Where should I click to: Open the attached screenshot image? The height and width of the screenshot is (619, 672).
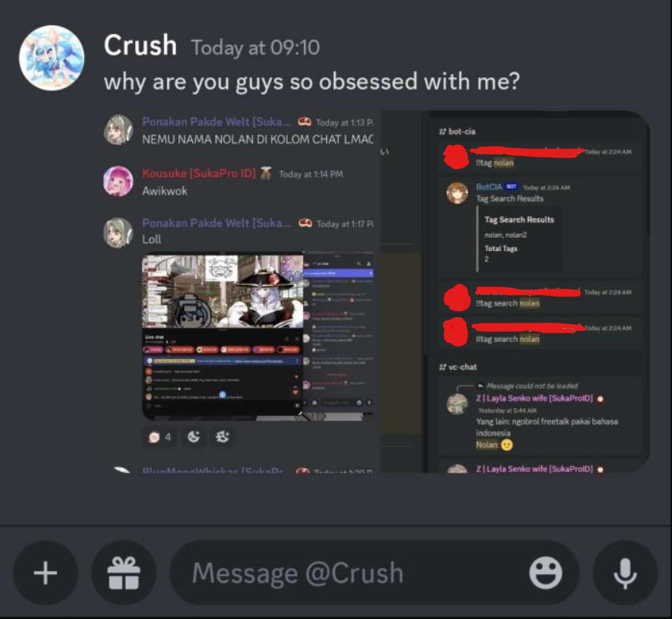coord(376,292)
